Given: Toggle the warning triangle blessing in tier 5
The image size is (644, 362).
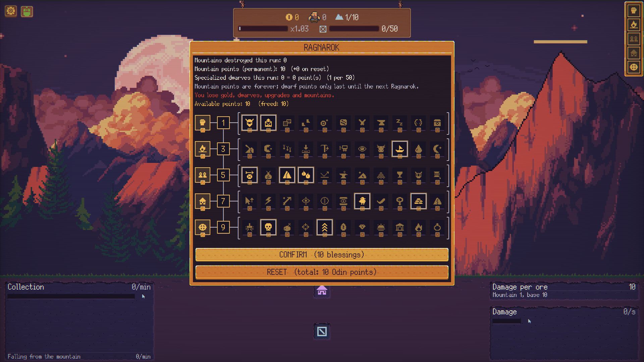Looking at the screenshot, I should [x=287, y=175].
